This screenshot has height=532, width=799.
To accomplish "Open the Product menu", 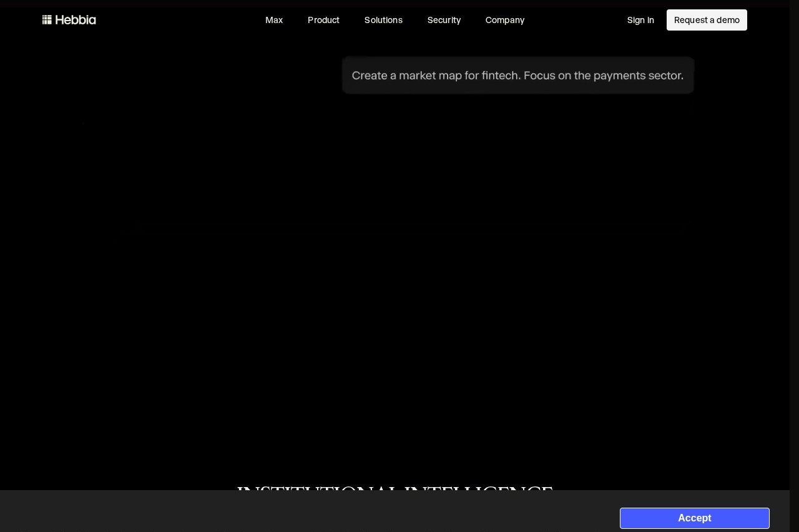I will pos(323,20).
